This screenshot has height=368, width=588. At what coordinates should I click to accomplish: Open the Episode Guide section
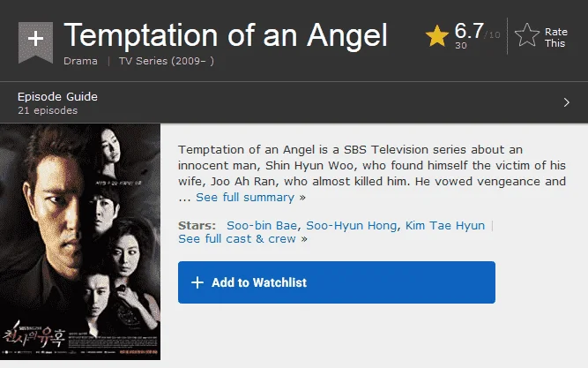click(x=57, y=96)
